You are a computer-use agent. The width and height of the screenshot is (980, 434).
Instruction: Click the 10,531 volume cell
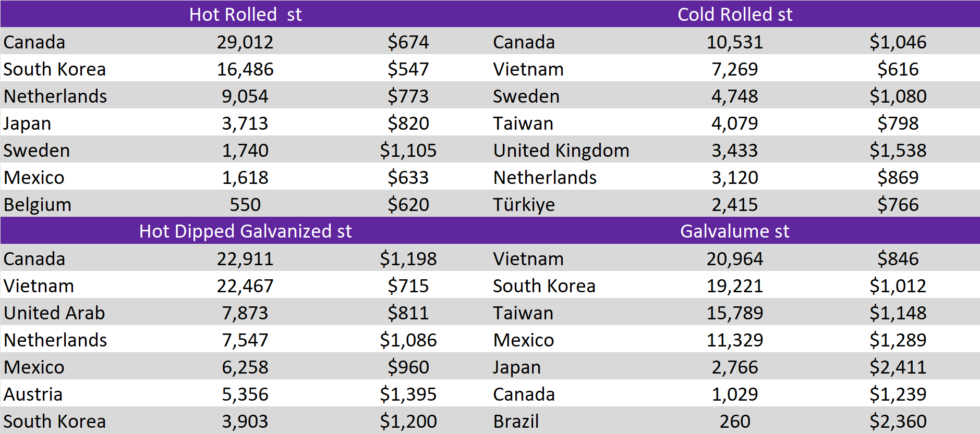click(x=734, y=42)
